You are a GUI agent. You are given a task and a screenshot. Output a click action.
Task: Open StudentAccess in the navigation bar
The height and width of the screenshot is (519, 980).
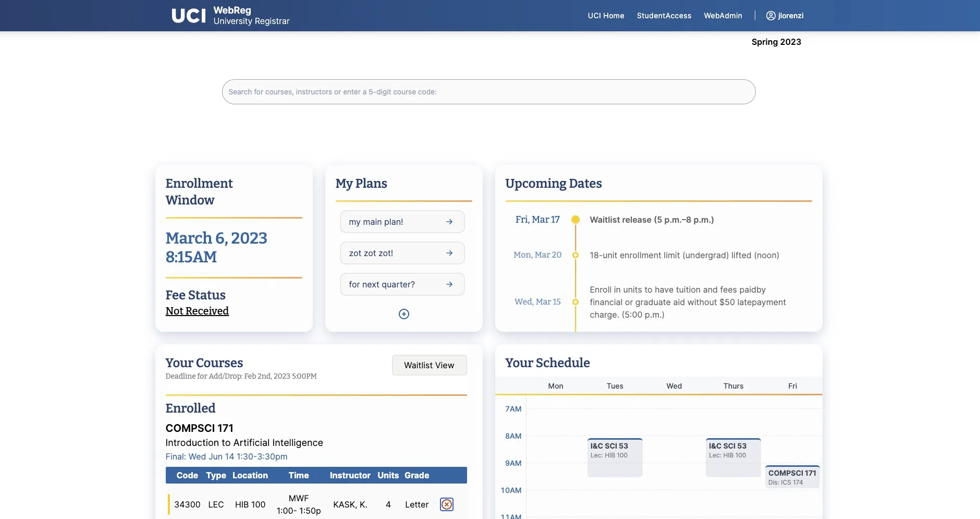(x=664, y=16)
